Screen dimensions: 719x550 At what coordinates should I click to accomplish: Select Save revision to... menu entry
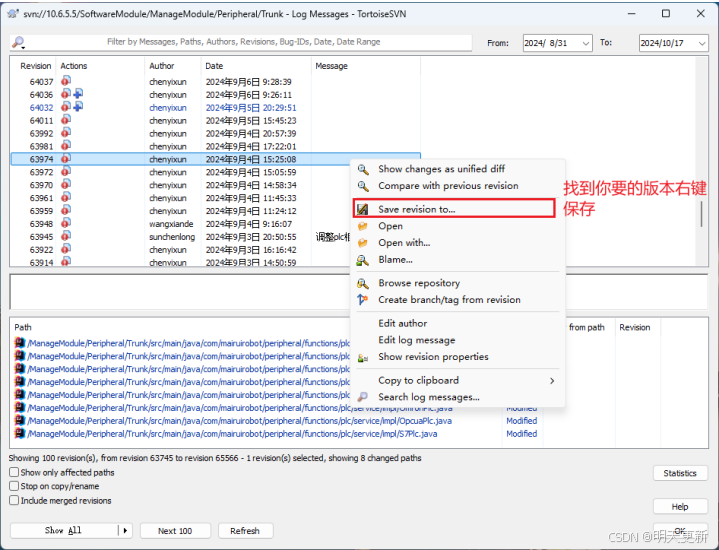pyautogui.click(x=454, y=209)
